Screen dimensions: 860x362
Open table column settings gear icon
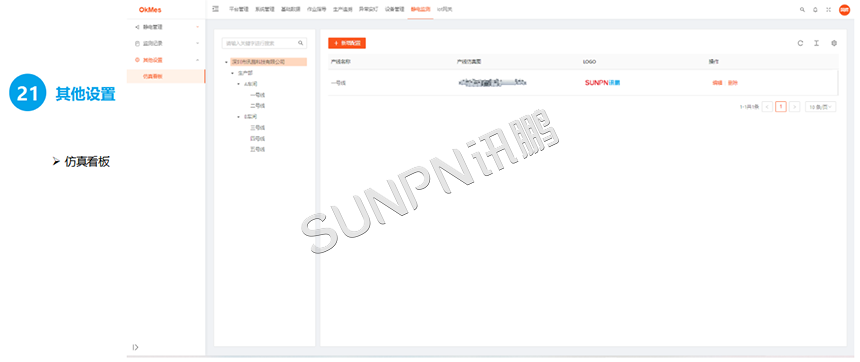coord(834,43)
